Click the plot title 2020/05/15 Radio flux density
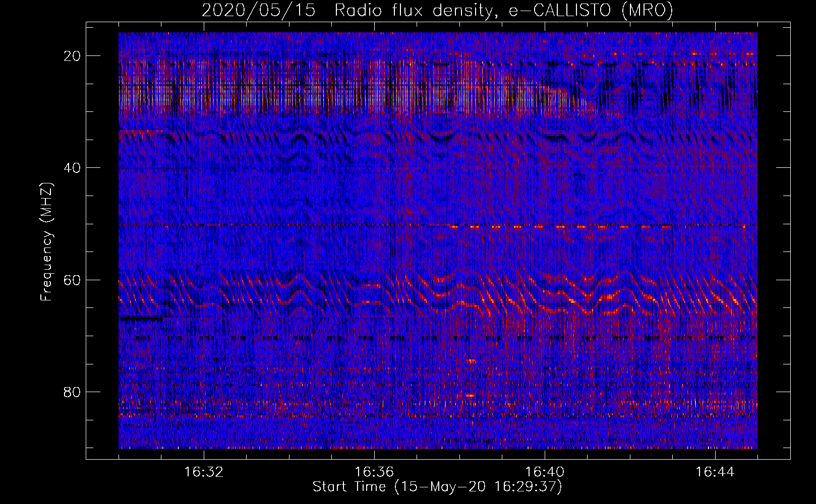 (437, 10)
